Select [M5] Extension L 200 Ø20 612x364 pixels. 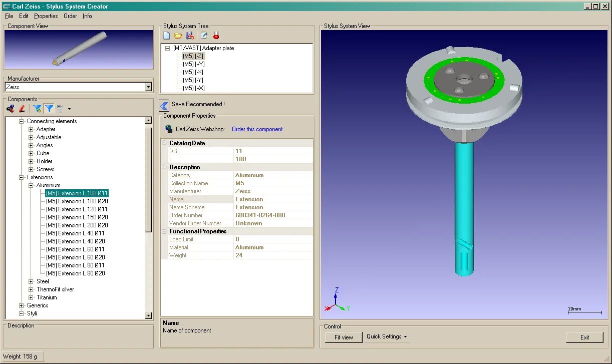[x=77, y=225]
